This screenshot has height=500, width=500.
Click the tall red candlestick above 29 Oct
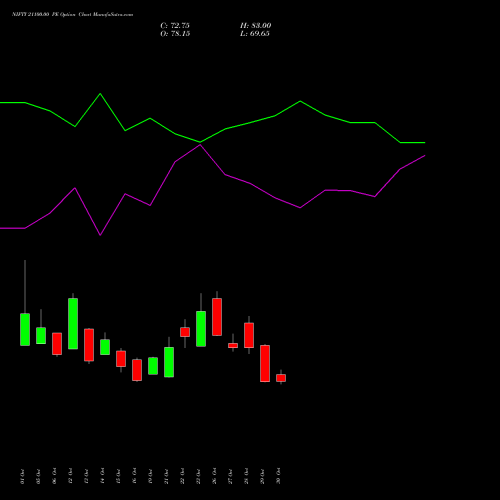click(265, 363)
